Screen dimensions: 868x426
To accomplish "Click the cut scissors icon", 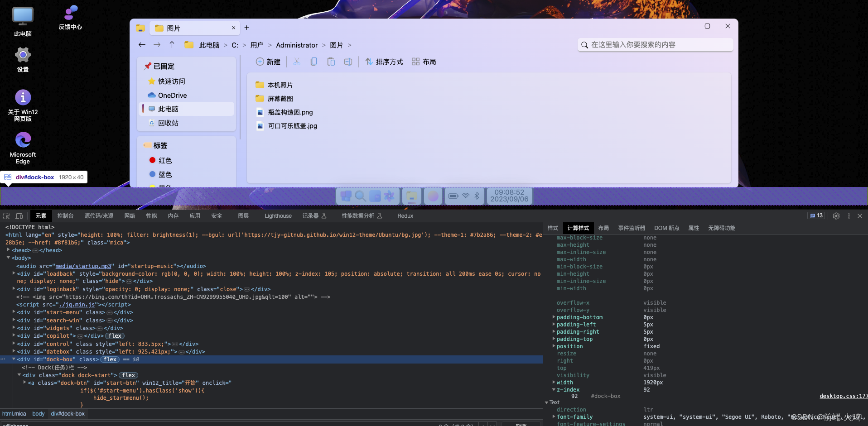I will [x=297, y=62].
